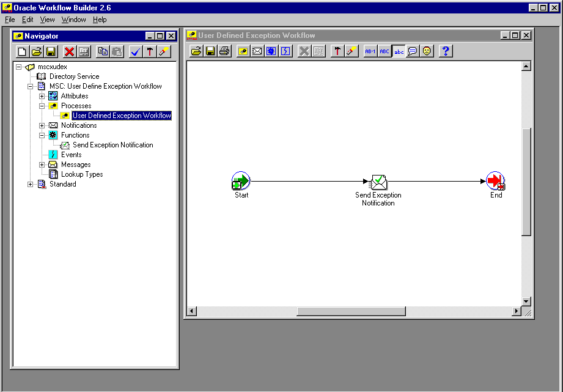Click the diagram vertical scrollbar up arrow

(x=526, y=66)
